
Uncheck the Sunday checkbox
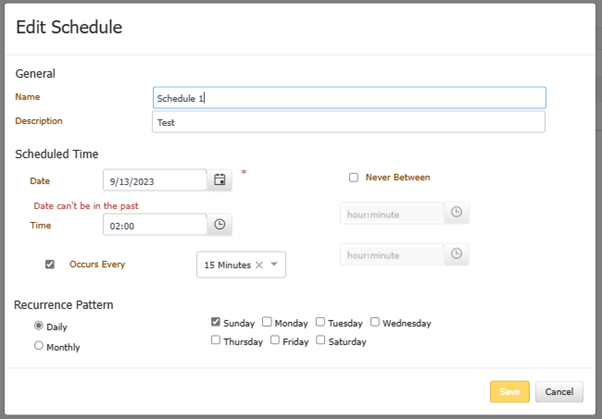[x=216, y=322]
